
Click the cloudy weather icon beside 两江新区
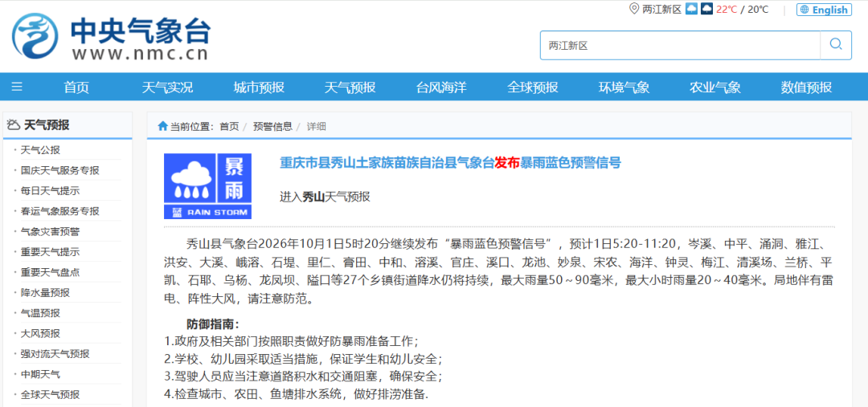[x=691, y=9]
